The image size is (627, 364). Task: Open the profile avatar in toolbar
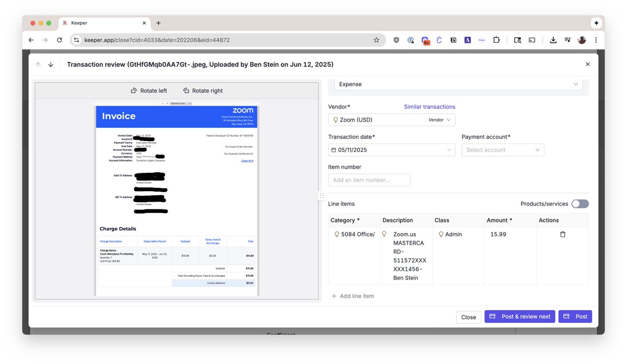(582, 40)
